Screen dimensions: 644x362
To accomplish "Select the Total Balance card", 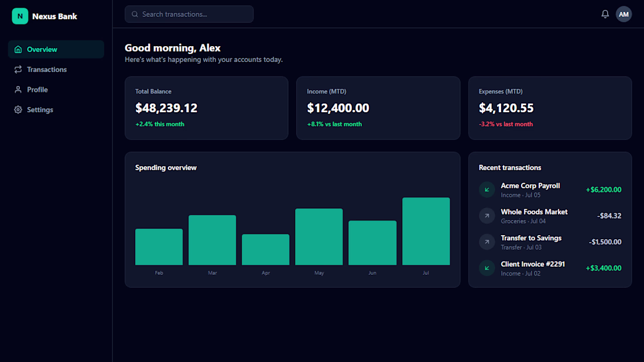I will (x=207, y=108).
